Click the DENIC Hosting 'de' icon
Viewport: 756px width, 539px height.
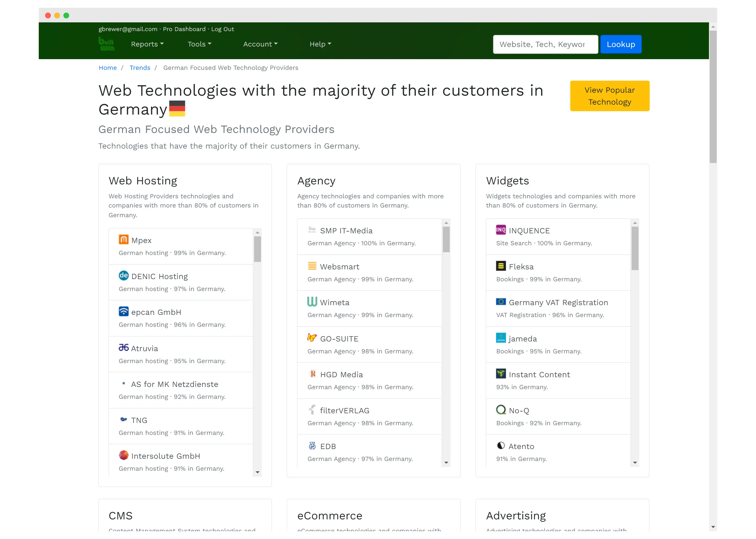(x=123, y=276)
